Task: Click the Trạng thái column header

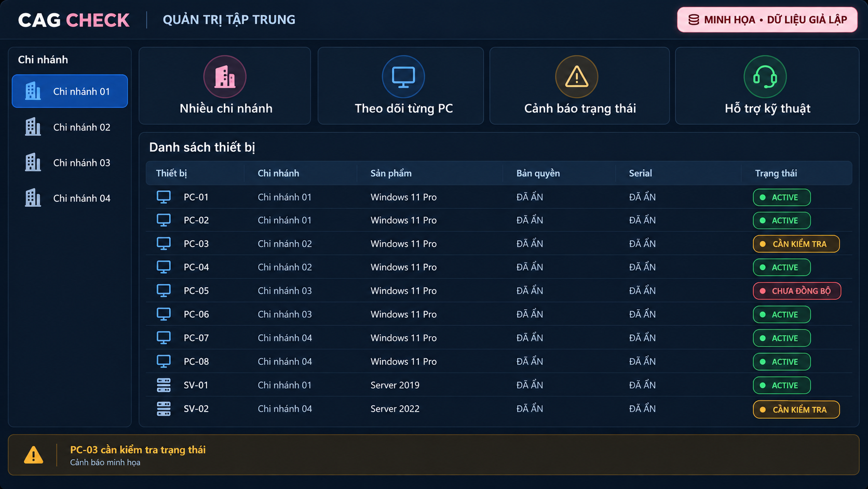Action: tap(776, 173)
